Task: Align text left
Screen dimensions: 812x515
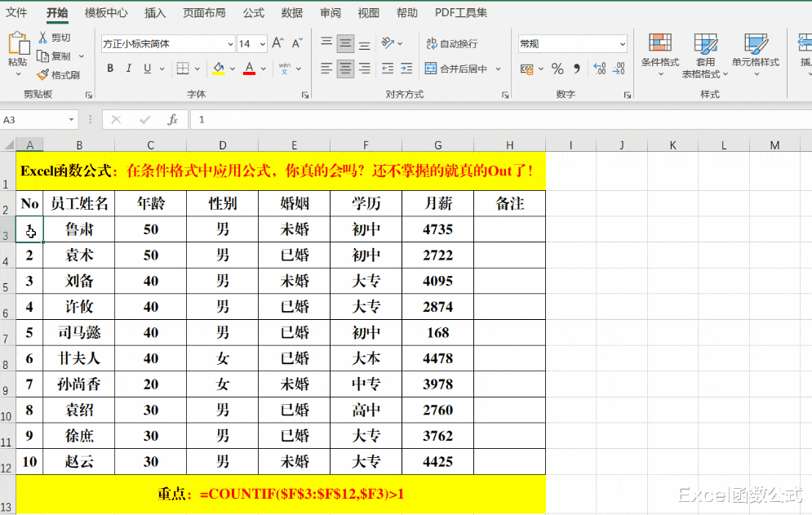Action: click(x=326, y=69)
